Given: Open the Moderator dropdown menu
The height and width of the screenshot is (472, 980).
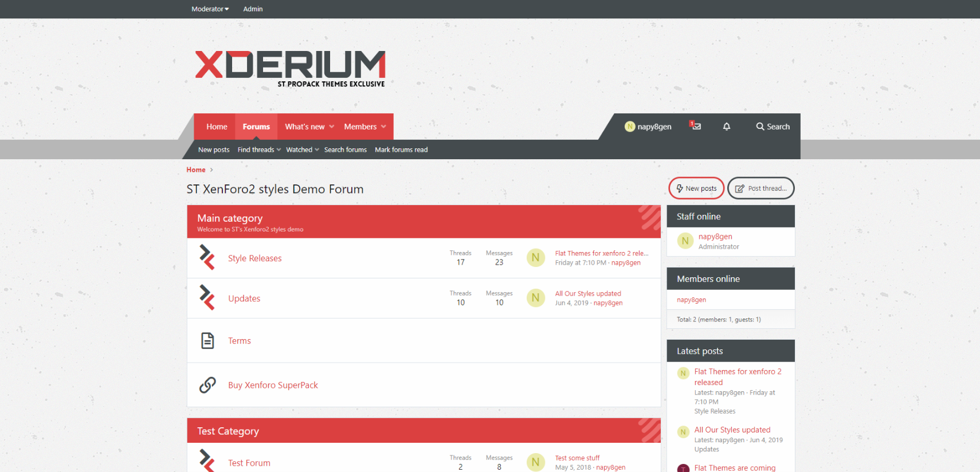Looking at the screenshot, I should pos(210,9).
